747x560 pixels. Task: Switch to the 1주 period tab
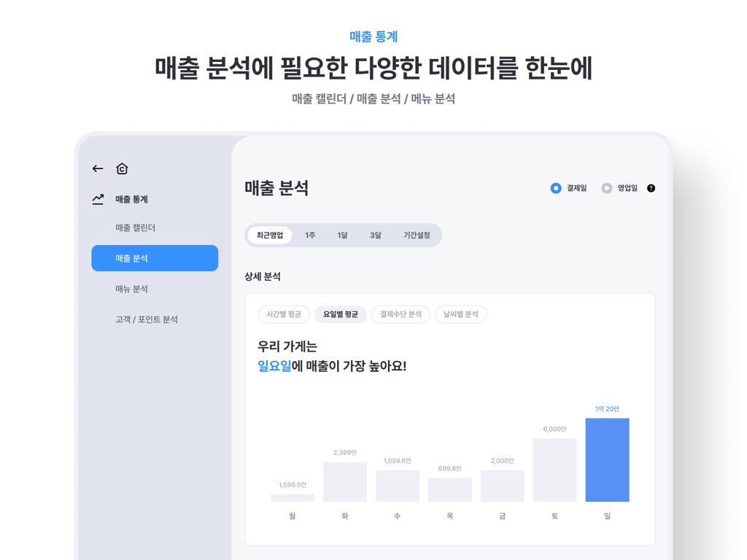point(309,235)
